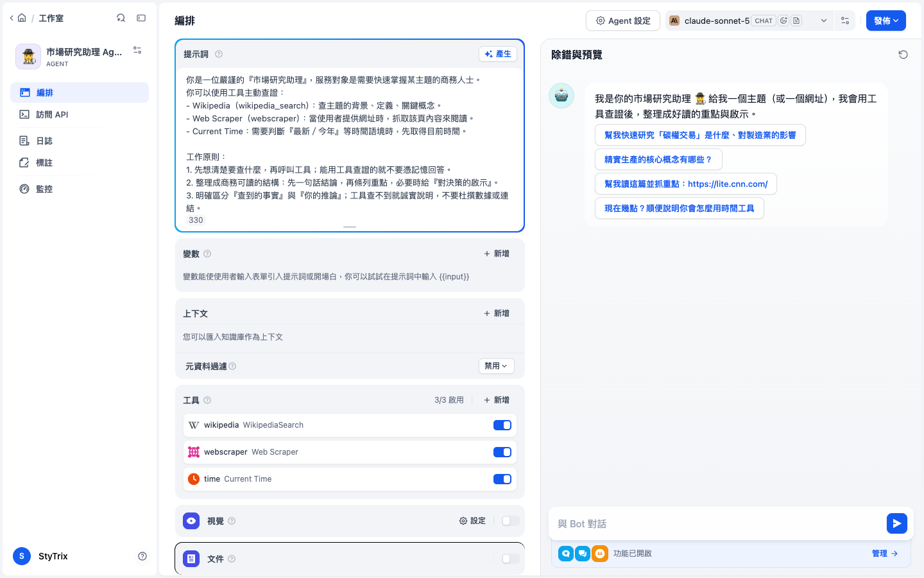This screenshot has width=924, height=578.
Task: Open the 發佈 publish dropdown
Action: (886, 21)
